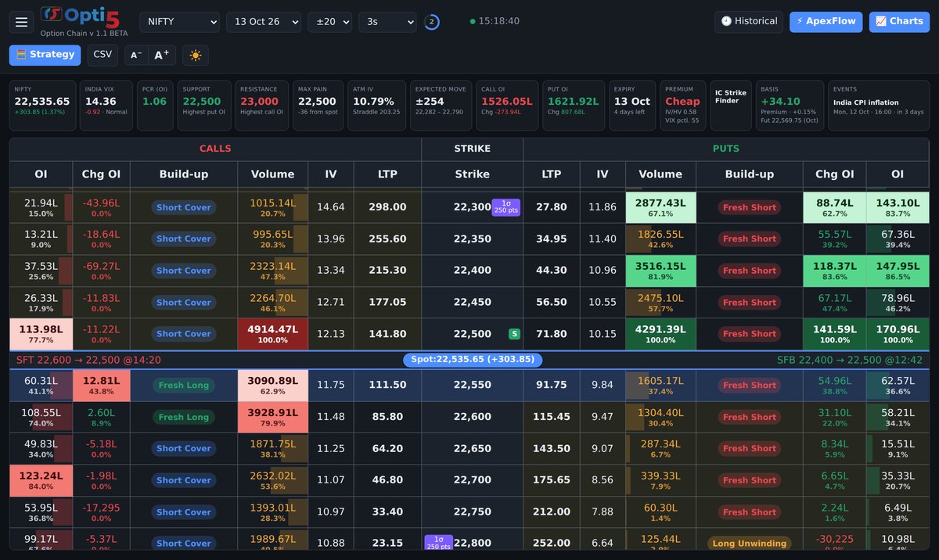Click the purple 1σ badge at strike 22,800
939x560 pixels.
point(438,543)
